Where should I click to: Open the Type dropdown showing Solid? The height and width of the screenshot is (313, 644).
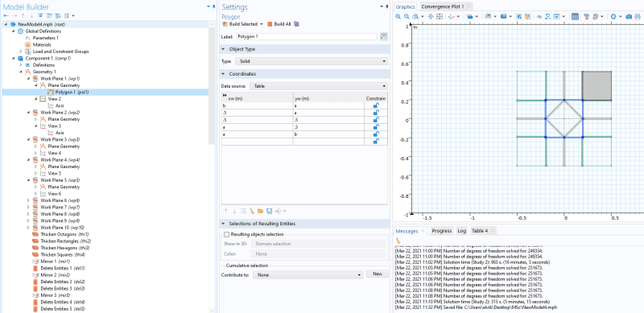(x=312, y=61)
